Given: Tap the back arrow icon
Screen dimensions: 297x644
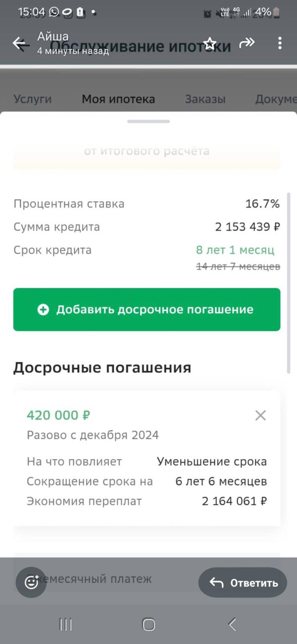Looking at the screenshot, I should coord(21,44).
